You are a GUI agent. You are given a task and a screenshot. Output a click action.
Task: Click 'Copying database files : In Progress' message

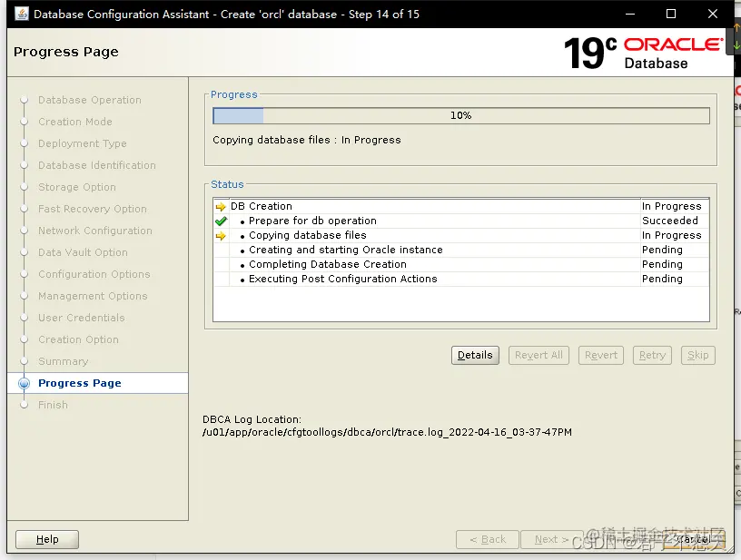tap(307, 140)
